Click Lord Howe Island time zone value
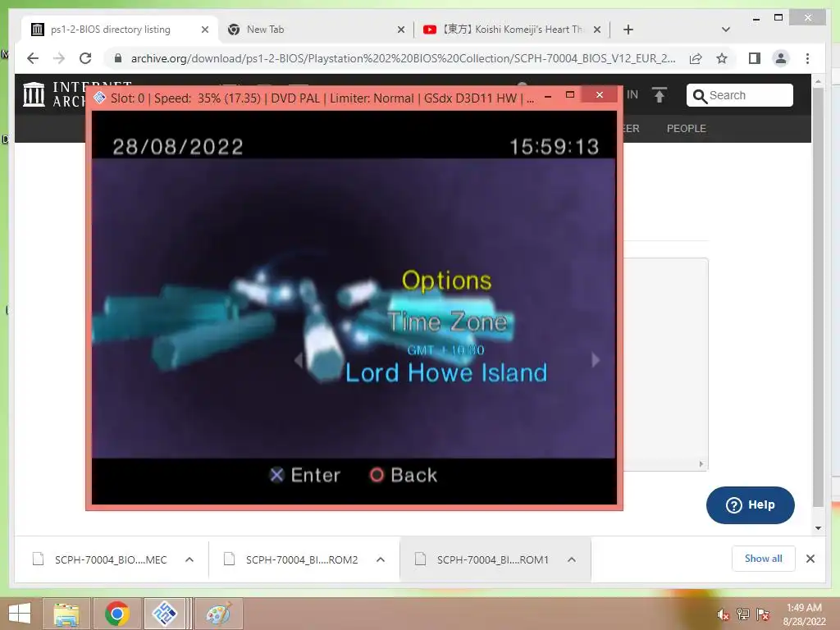Image resolution: width=840 pixels, height=630 pixels. point(445,373)
